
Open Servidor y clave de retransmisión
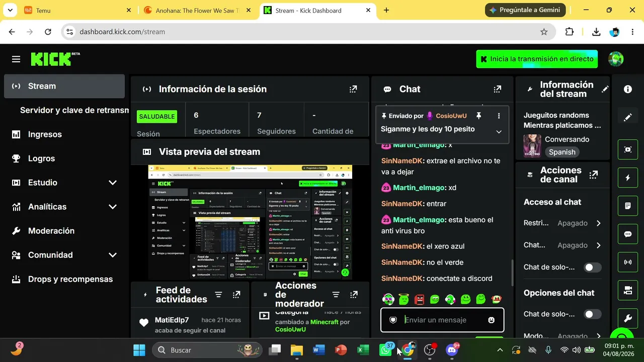pyautogui.click(x=74, y=110)
